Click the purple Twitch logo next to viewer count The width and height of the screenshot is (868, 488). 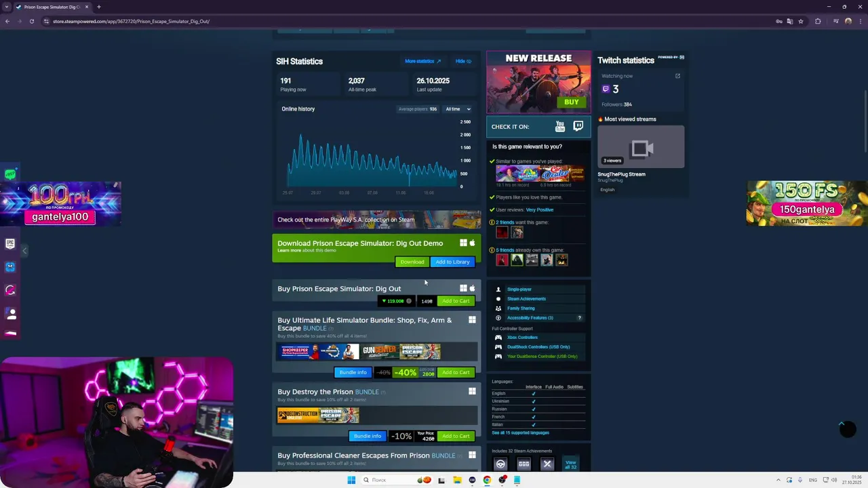606,89
